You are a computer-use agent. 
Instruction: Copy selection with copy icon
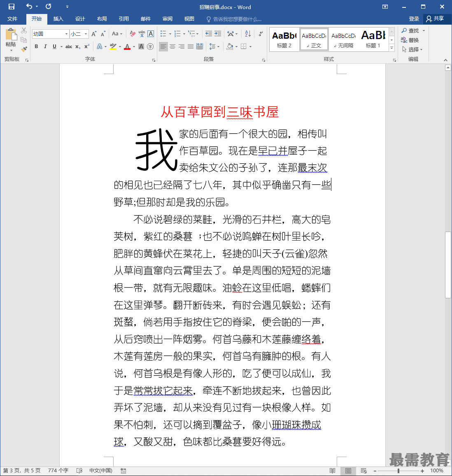pyautogui.click(x=24, y=40)
